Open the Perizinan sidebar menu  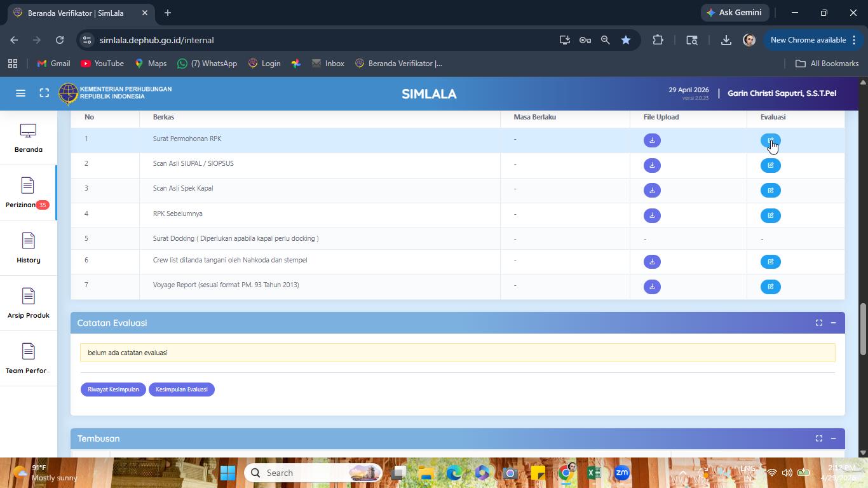point(28,193)
